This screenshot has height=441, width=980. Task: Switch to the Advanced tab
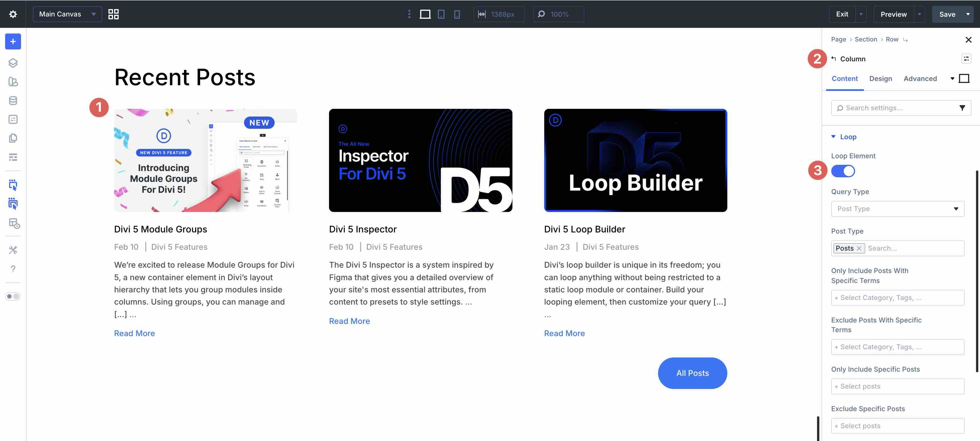point(920,78)
